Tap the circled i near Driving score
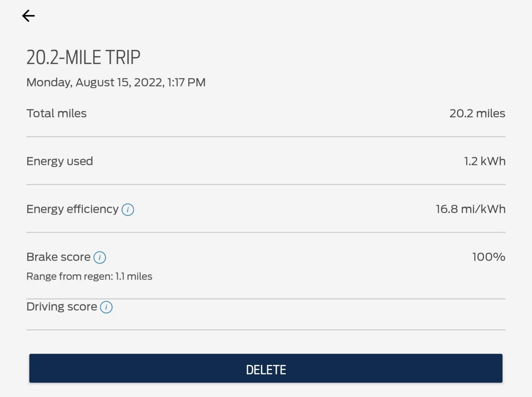This screenshot has height=397, width=532. point(106,307)
